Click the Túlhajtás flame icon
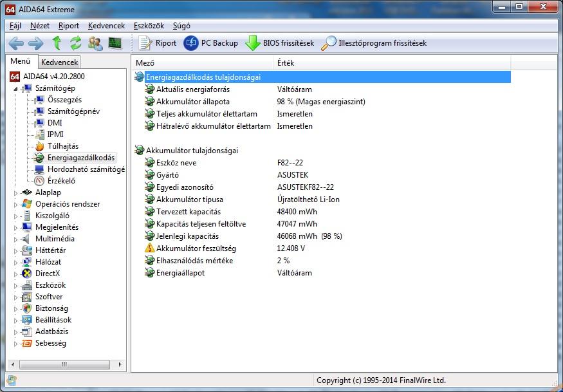 [39, 146]
